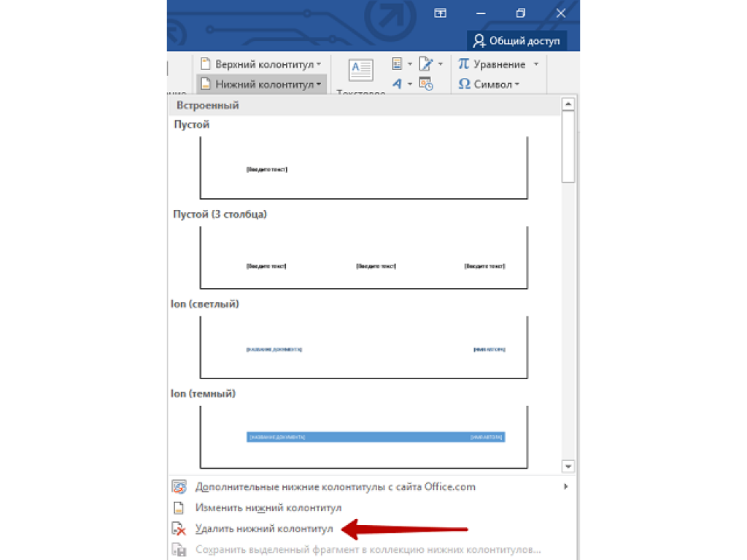Click the Общий доступ share button

pyautogui.click(x=516, y=41)
